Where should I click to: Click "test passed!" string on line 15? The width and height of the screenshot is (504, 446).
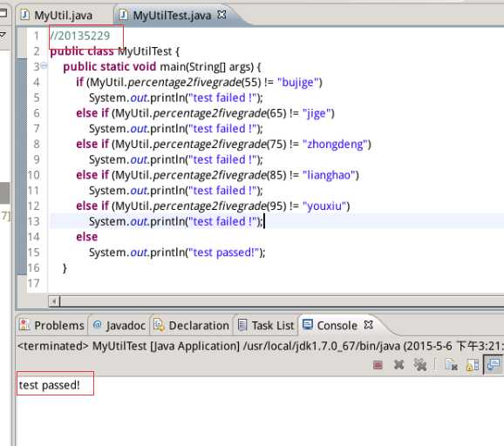pyautogui.click(x=224, y=253)
